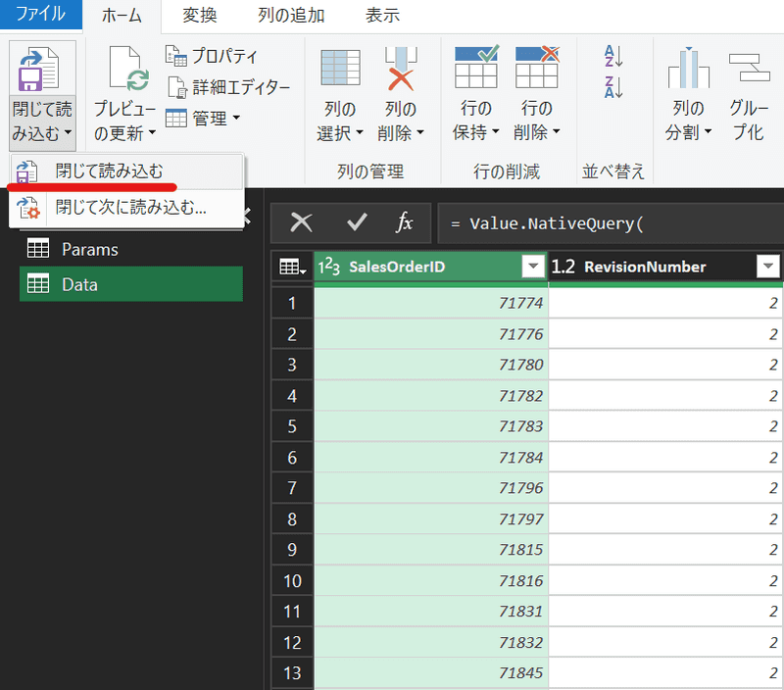Sort descending with the Z-A icon
Image resolution: width=784 pixels, height=690 pixels.
pos(614,87)
